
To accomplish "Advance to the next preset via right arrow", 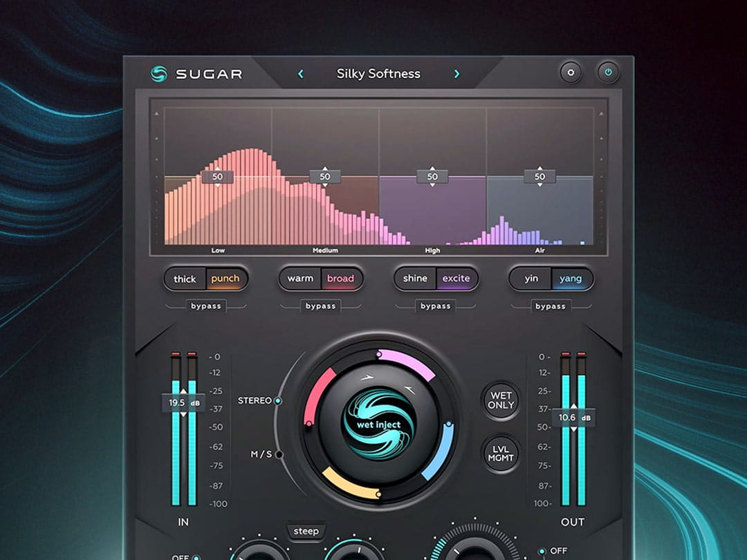I will click(x=457, y=73).
